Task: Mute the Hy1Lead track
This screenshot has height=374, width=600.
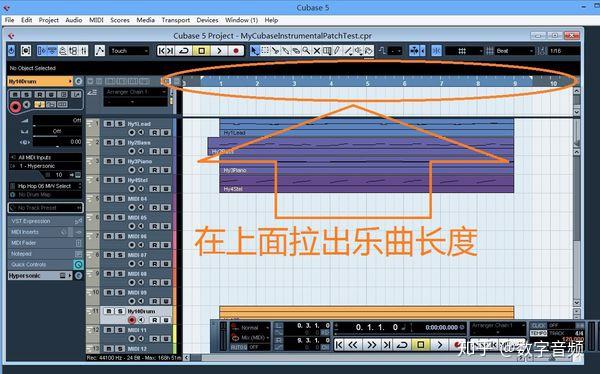Action: pyautogui.click(x=109, y=124)
